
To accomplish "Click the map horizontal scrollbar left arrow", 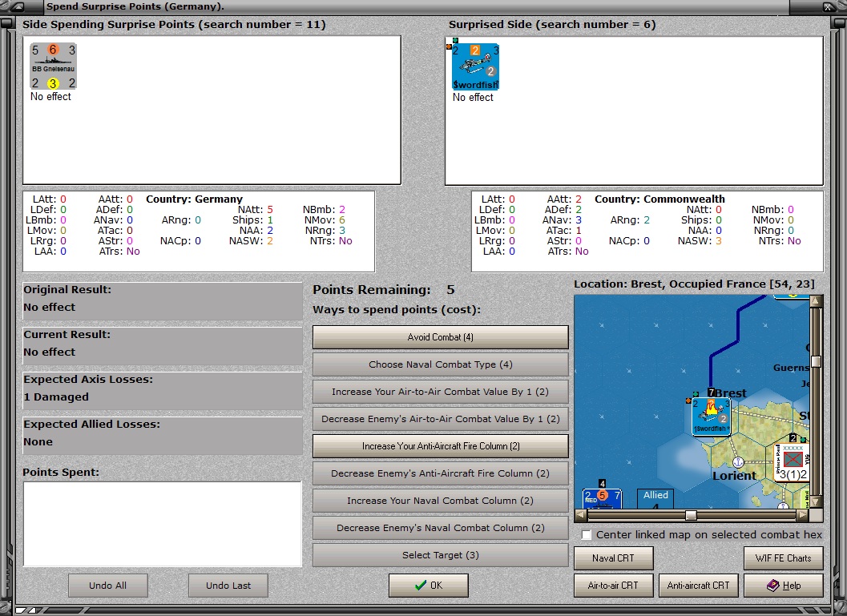I will (x=581, y=515).
